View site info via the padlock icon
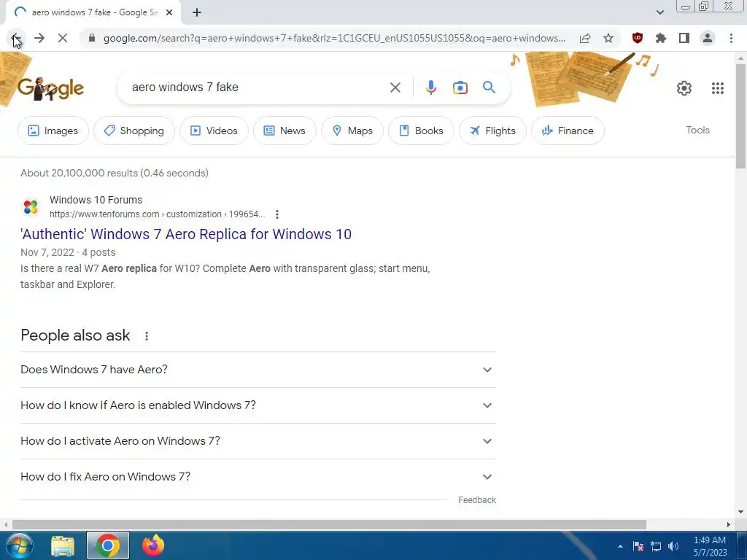This screenshot has width=747, height=560. pyautogui.click(x=93, y=38)
